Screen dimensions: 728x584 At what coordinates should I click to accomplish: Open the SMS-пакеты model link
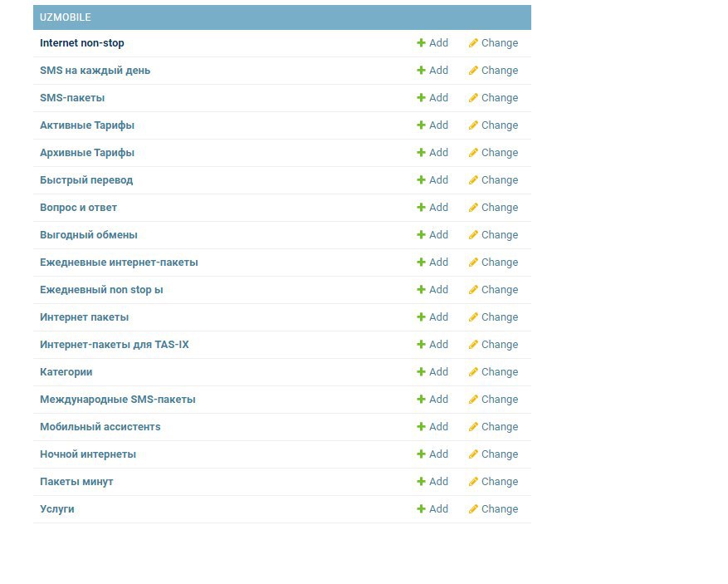[x=72, y=97]
